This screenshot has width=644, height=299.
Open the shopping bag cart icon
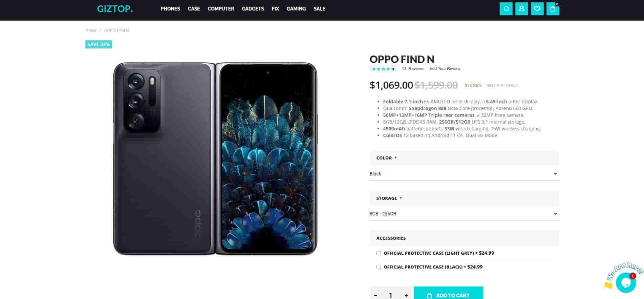(553, 9)
